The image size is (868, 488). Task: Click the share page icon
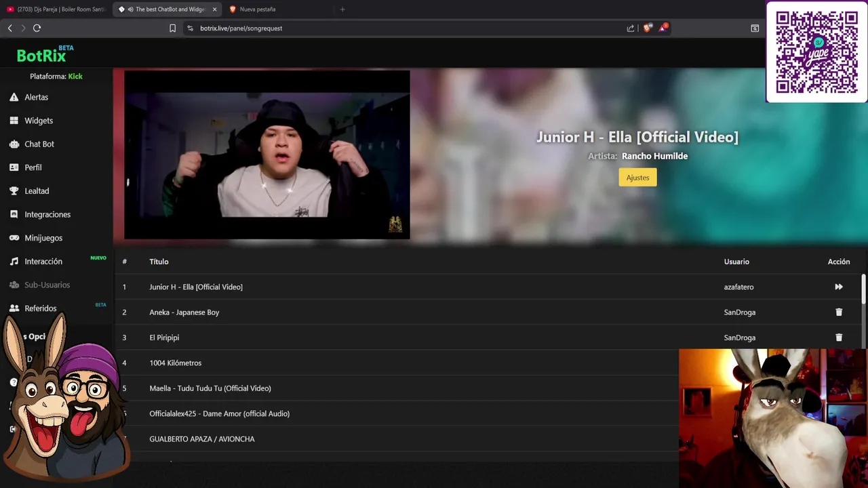[x=631, y=28]
